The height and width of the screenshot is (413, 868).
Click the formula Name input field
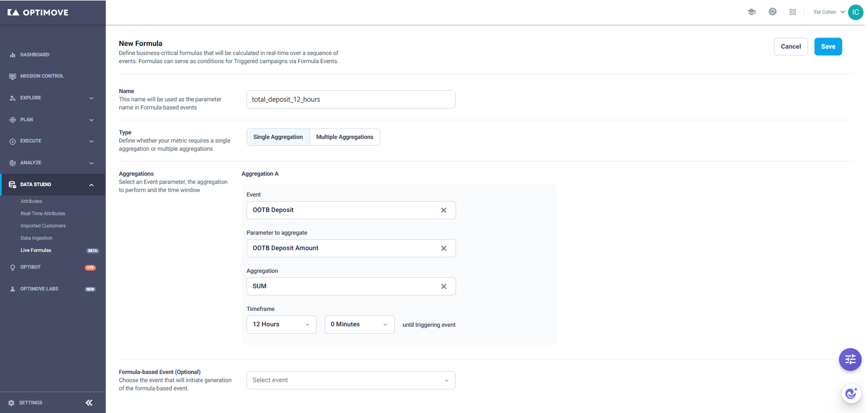point(351,100)
